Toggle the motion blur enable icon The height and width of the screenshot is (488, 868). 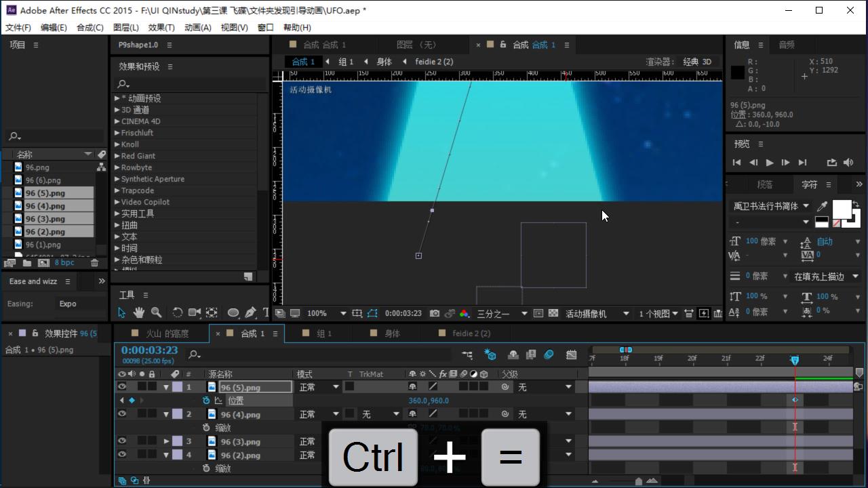click(549, 354)
